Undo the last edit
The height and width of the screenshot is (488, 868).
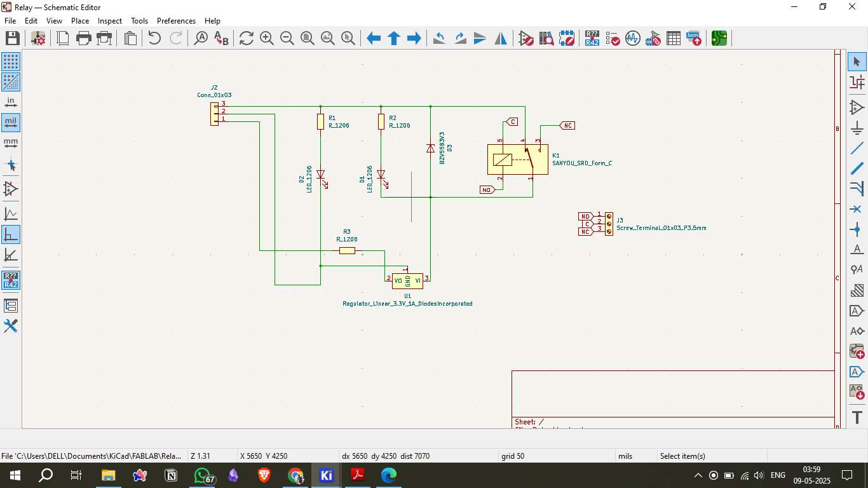click(154, 38)
